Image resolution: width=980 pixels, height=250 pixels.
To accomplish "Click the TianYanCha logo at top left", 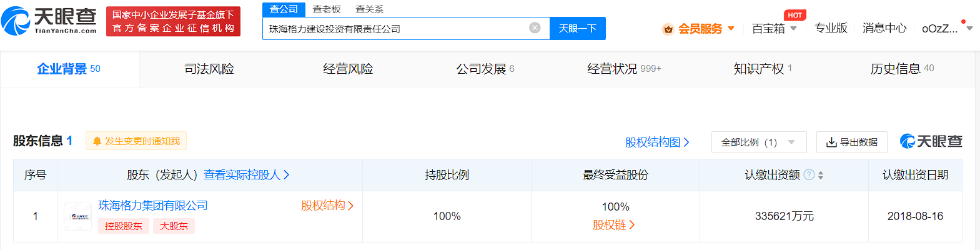I will 49,21.
